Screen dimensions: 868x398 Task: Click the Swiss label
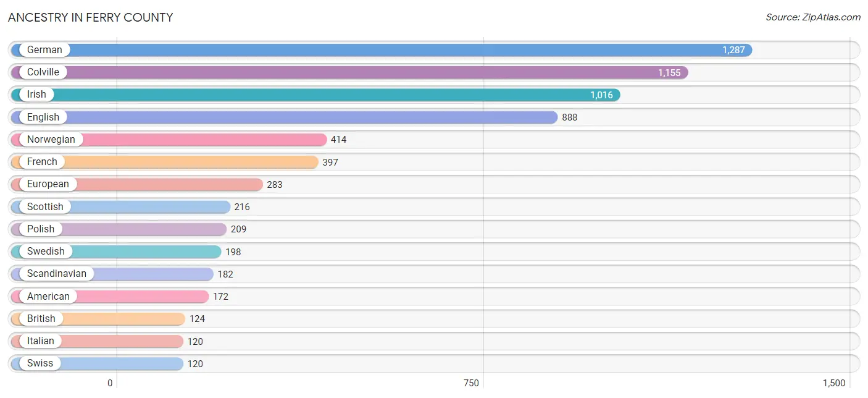pos(40,363)
